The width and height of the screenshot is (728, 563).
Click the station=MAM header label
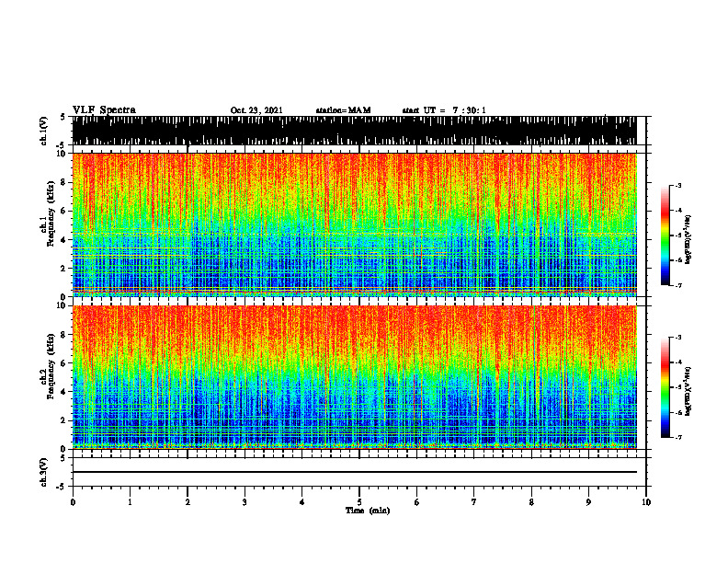coord(343,110)
